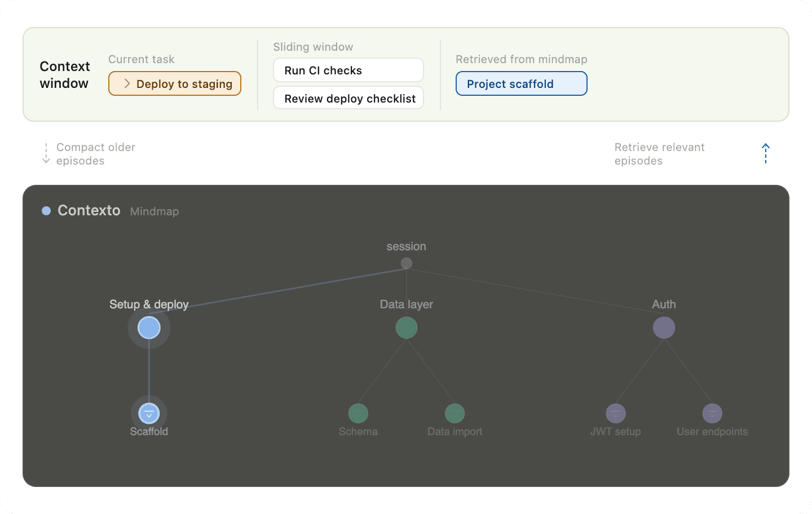Switch to the Mindmap view label

pos(154,211)
